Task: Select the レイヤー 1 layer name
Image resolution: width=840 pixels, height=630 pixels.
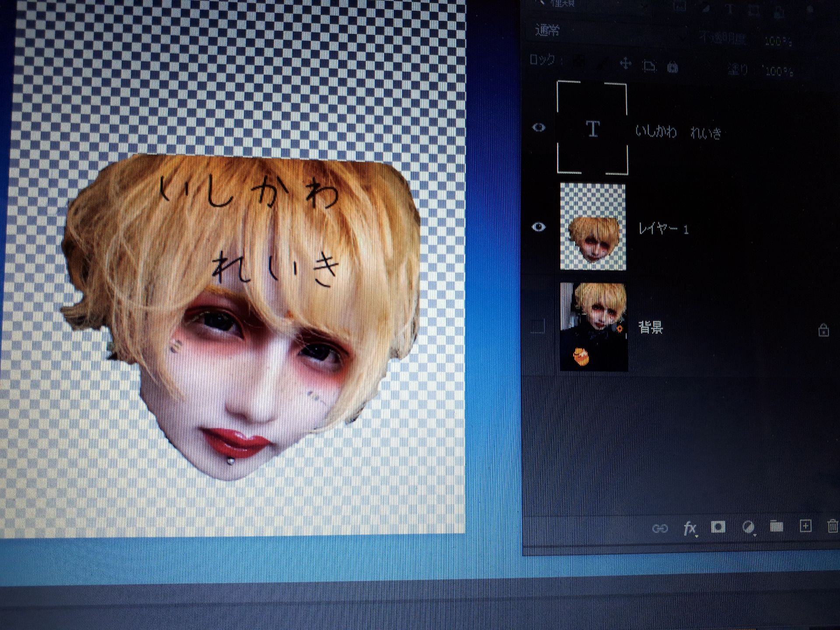Action: 663,228
